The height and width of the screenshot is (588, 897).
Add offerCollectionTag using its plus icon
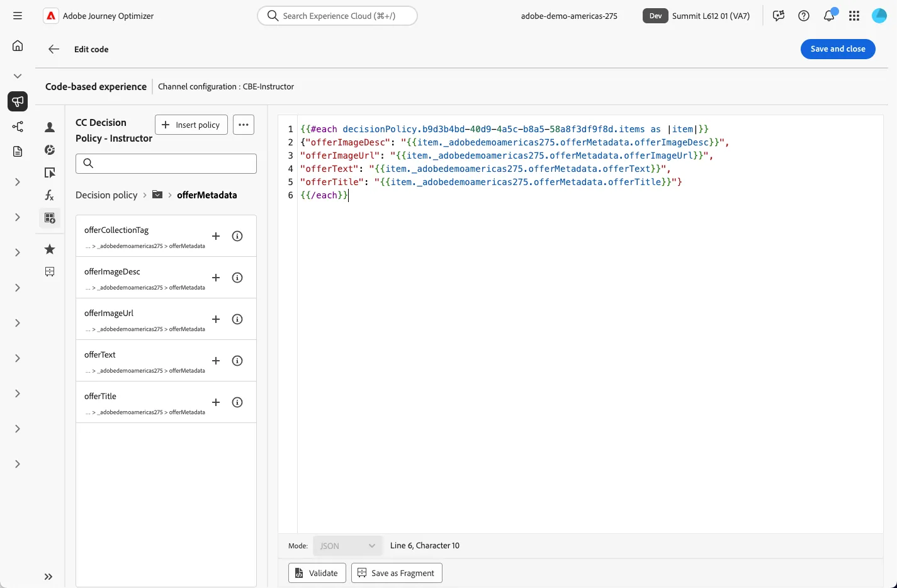pos(216,236)
